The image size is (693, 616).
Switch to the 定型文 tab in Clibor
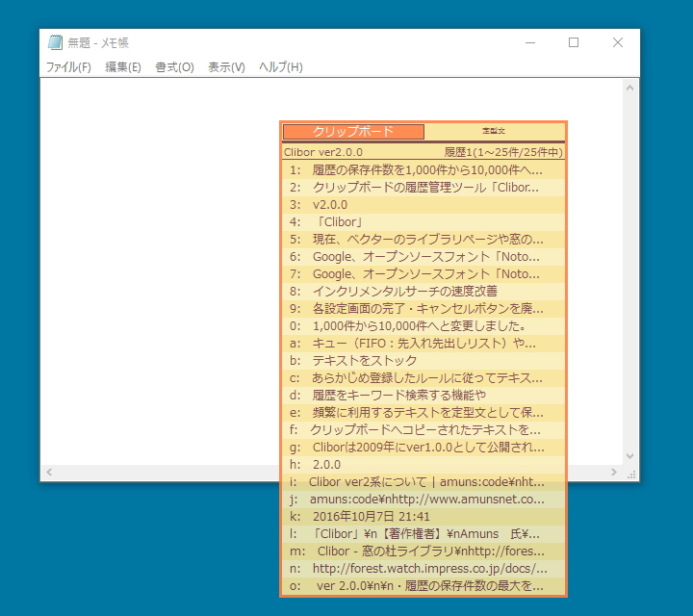[494, 131]
